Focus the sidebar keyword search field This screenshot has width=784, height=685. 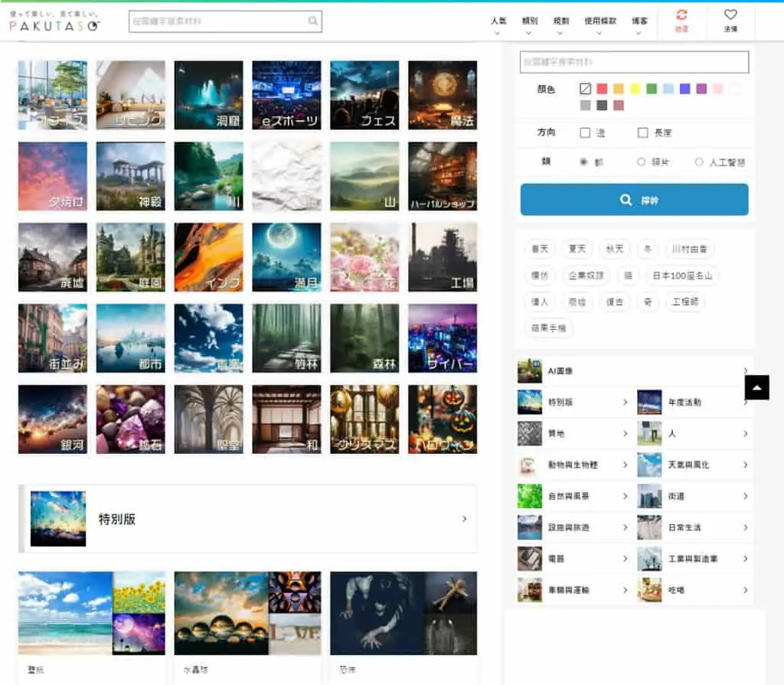click(x=634, y=62)
